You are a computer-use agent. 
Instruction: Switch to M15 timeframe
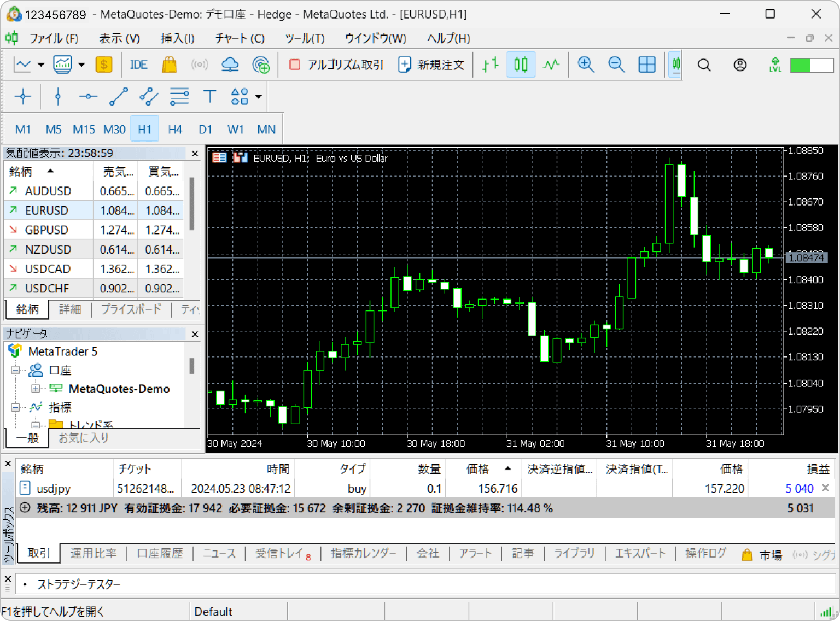click(84, 130)
